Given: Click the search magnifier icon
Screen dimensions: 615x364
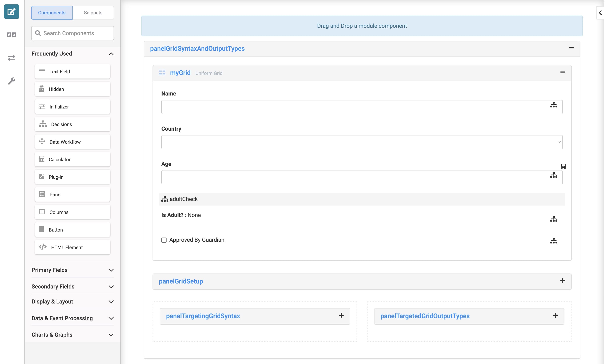Looking at the screenshot, I should [38, 33].
